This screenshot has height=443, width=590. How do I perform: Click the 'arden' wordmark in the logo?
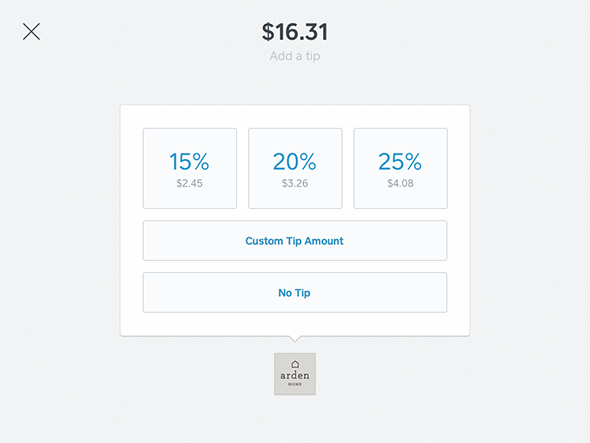click(295, 375)
